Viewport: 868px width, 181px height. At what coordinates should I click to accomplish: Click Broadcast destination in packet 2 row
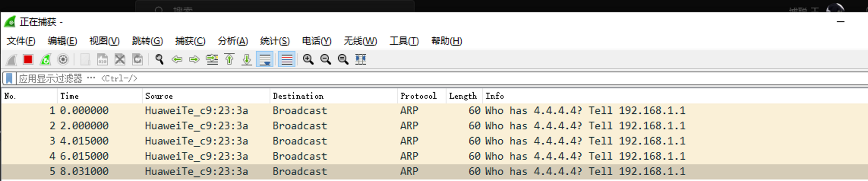300,126
